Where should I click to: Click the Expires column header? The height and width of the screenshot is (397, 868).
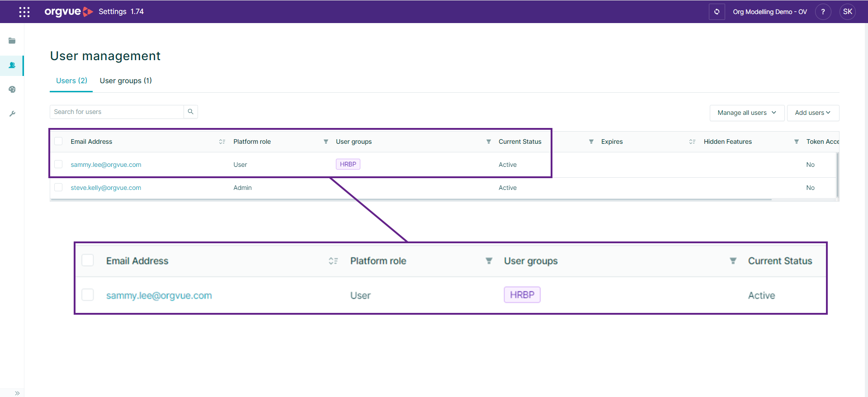pyautogui.click(x=612, y=142)
